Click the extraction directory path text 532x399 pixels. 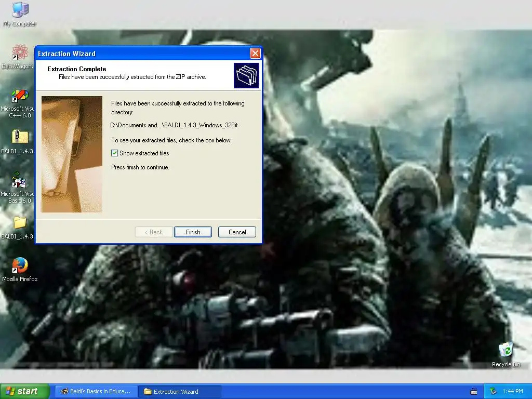coord(174,125)
